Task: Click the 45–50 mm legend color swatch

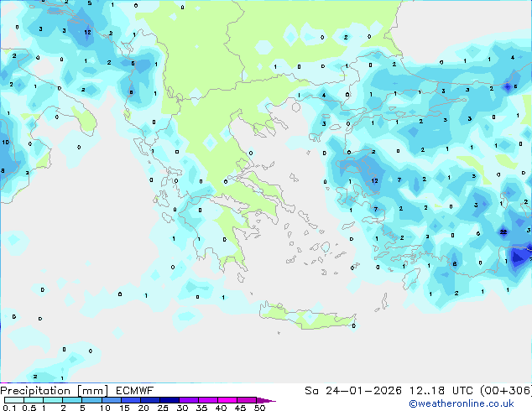Action: coord(247,400)
